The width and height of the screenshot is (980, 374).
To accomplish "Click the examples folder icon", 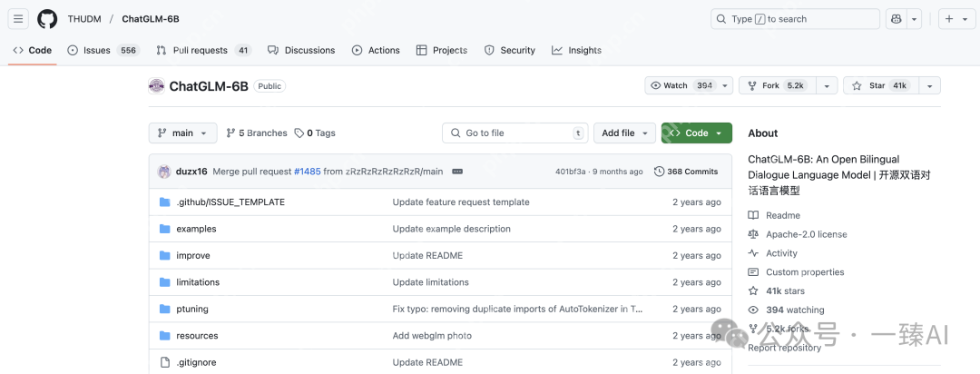I will [164, 229].
